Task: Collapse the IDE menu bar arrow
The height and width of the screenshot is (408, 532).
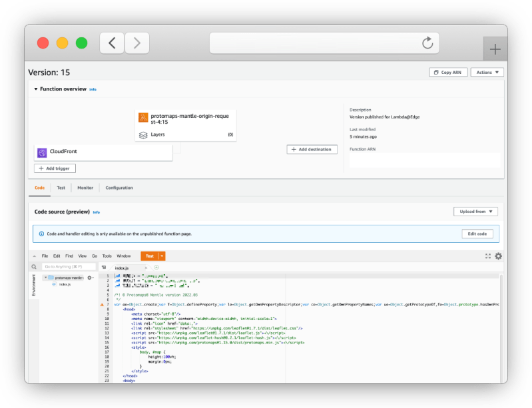Action: click(x=34, y=256)
